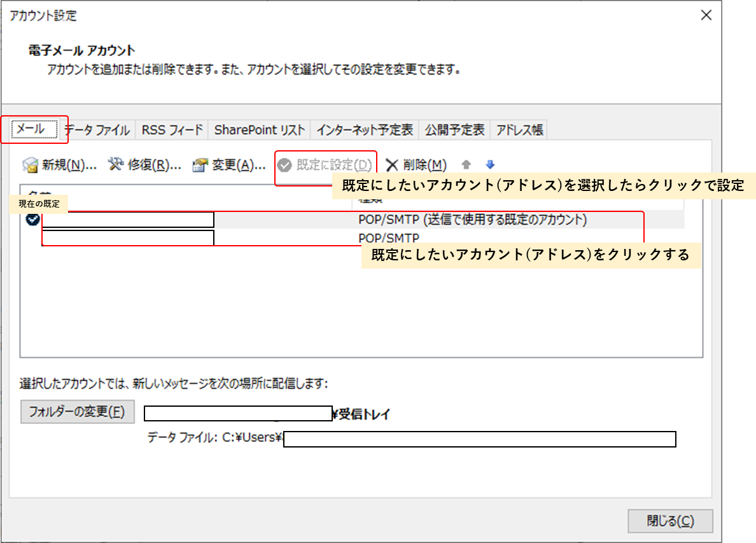This screenshot has height=543, width=756.
Task: Select the インターネット予定表 tab
Action: tap(365, 130)
